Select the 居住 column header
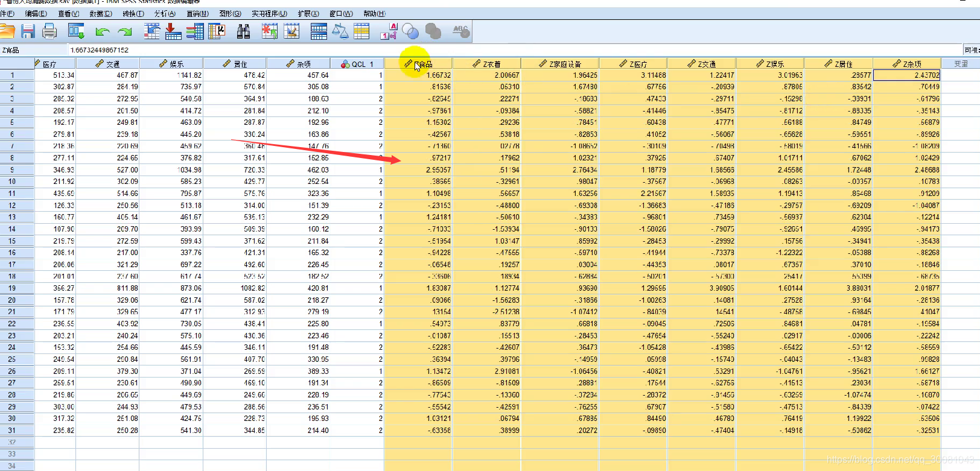 235,63
